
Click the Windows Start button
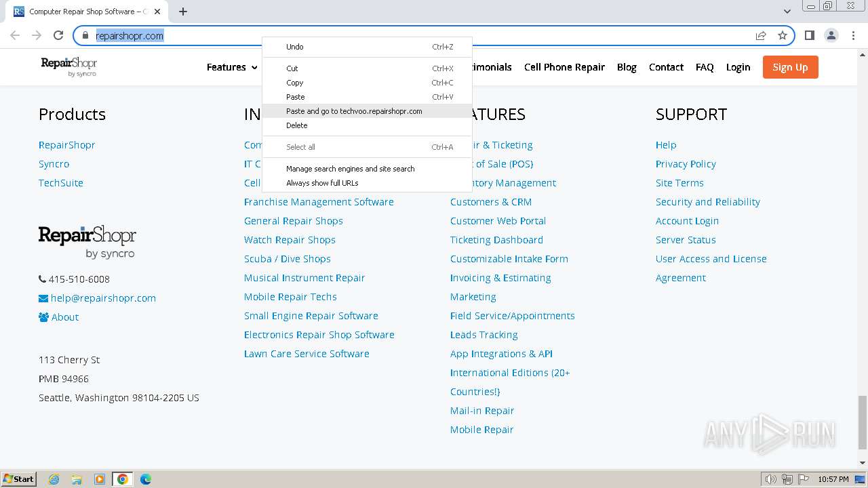[19, 479]
